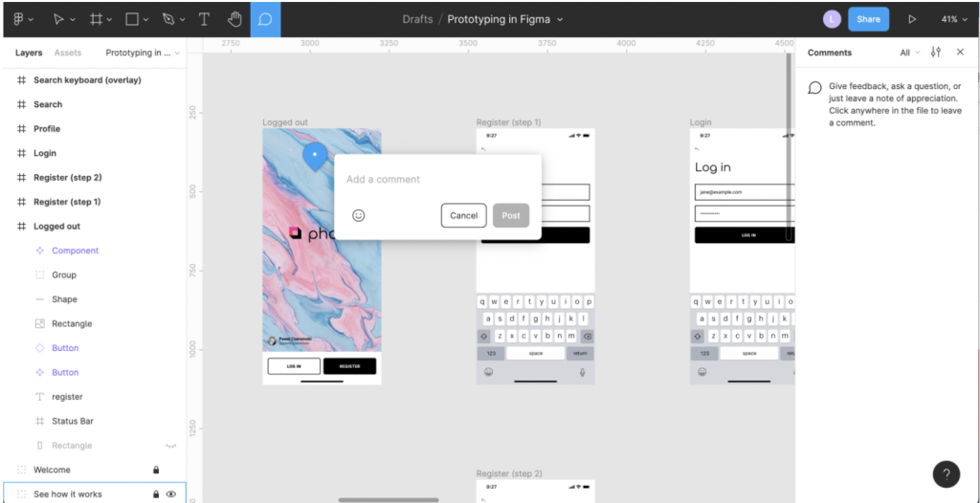Click frame icon beside Search keyboard (overlay)
The image size is (980, 503).
22,80
